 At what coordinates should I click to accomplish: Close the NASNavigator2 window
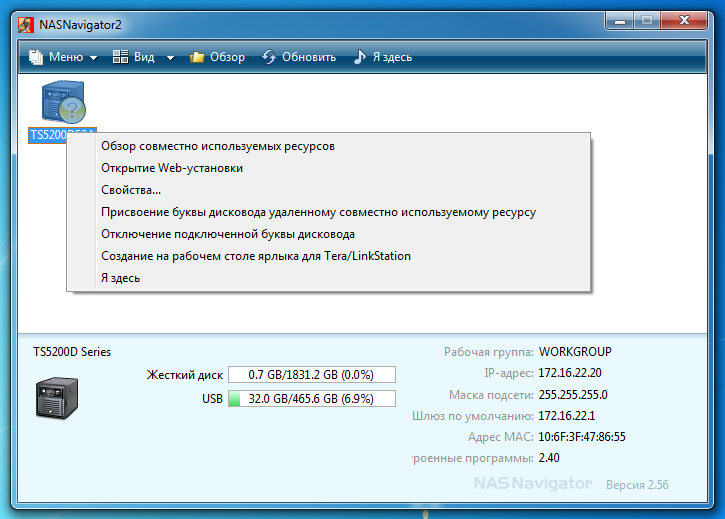pyautogui.click(x=684, y=20)
